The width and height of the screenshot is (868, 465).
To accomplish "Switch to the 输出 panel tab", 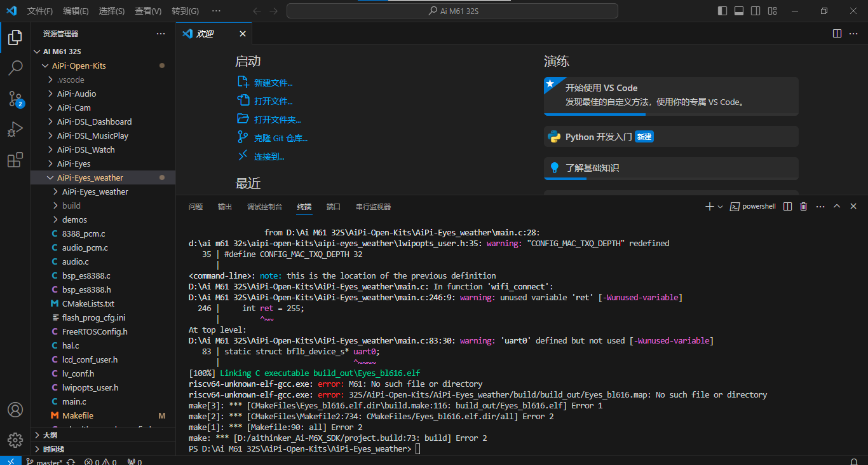I will tap(225, 207).
